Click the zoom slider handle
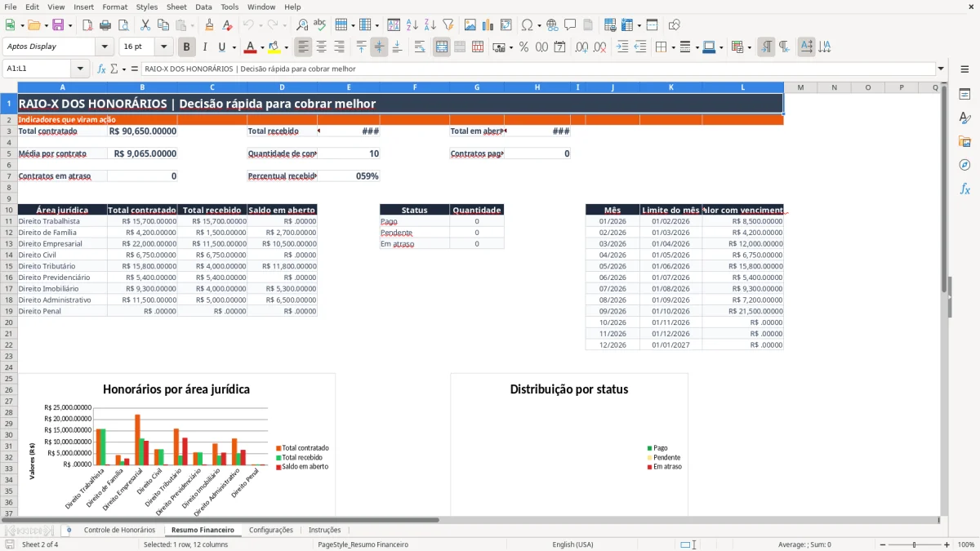The width and height of the screenshot is (980, 551). (x=914, y=544)
